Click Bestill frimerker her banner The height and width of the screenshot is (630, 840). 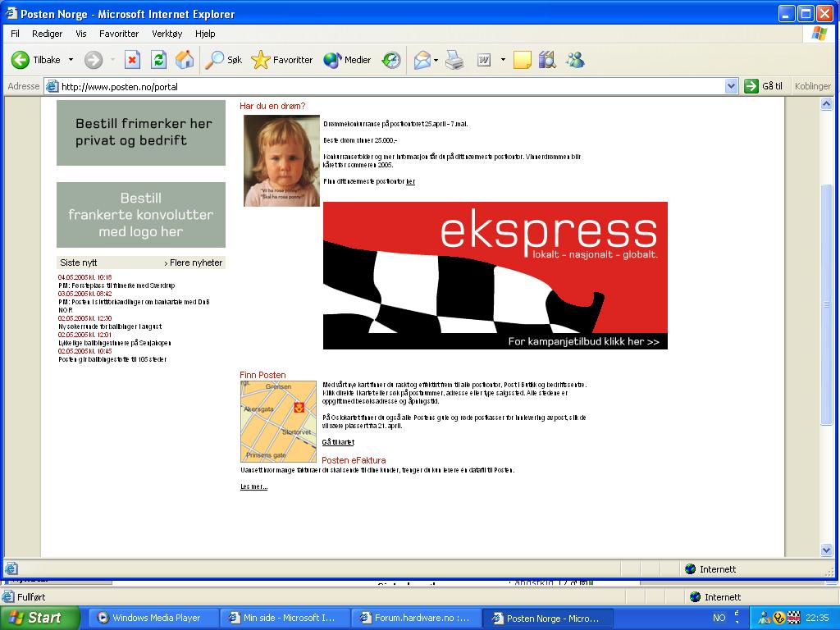coord(141,132)
